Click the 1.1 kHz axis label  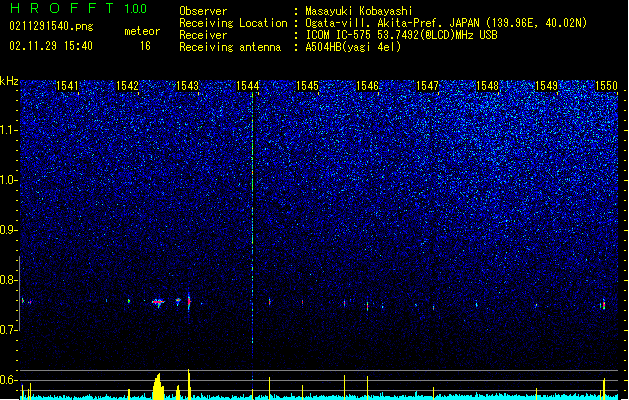[x=9, y=130]
